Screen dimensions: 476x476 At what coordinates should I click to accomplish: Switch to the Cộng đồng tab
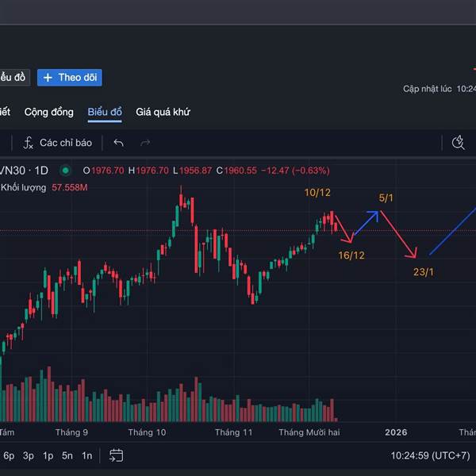click(48, 112)
